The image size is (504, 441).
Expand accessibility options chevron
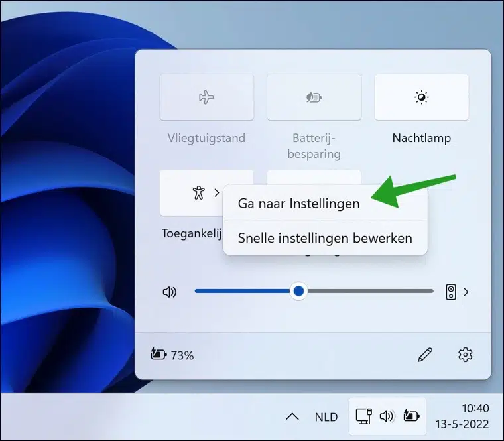(x=217, y=193)
